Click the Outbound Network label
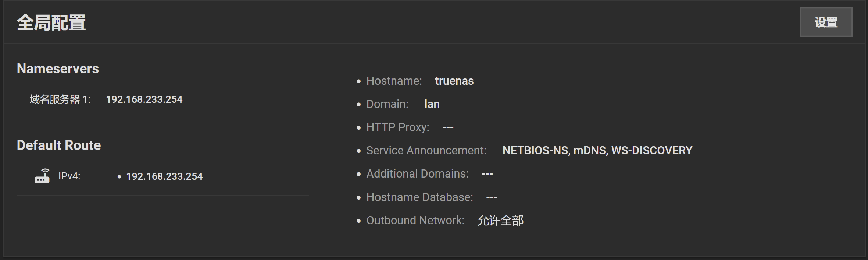This screenshot has width=868, height=260. [415, 221]
